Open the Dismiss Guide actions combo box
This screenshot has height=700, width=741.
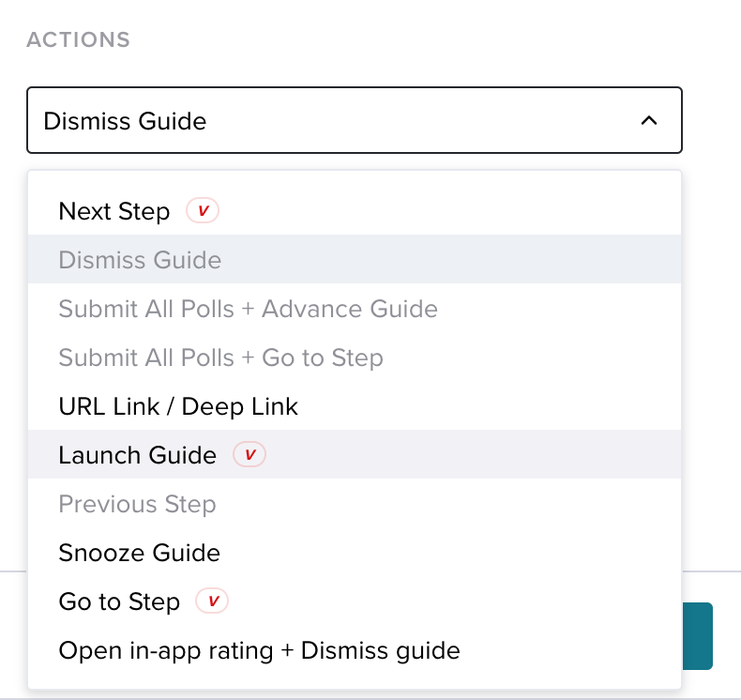point(355,120)
